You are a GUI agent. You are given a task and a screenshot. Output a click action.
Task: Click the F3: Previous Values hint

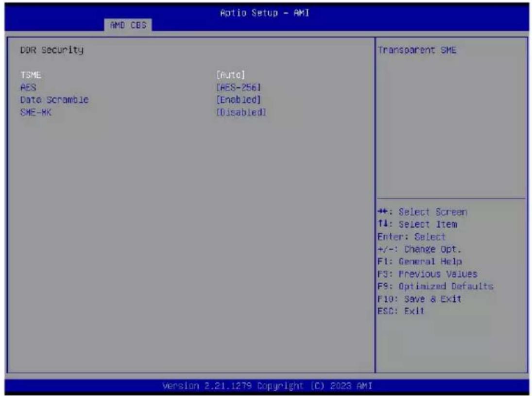pos(428,274)
